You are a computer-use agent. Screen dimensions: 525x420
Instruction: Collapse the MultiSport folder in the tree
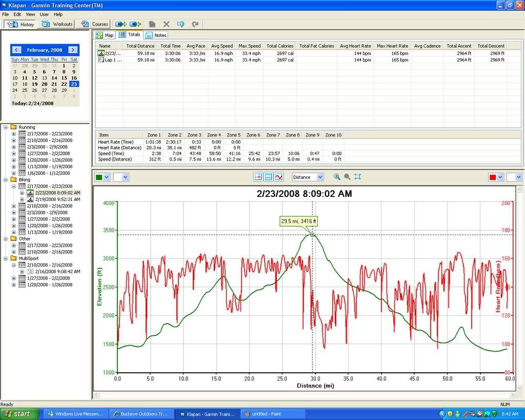coord(6,258)
